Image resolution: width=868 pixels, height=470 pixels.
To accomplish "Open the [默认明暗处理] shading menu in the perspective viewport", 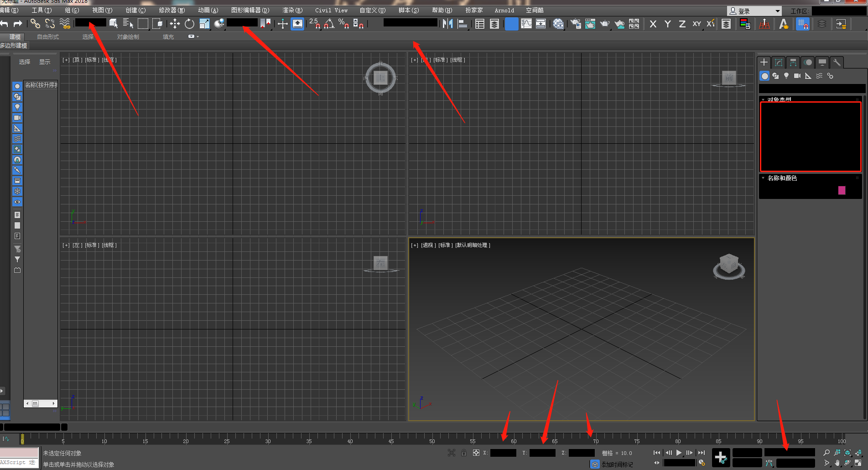I will [473, 245].
